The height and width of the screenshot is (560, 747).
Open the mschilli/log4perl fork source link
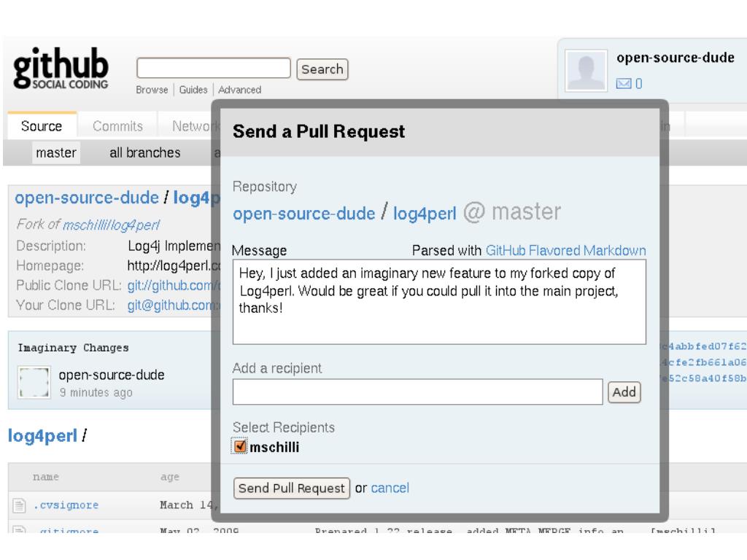point(111,225)
